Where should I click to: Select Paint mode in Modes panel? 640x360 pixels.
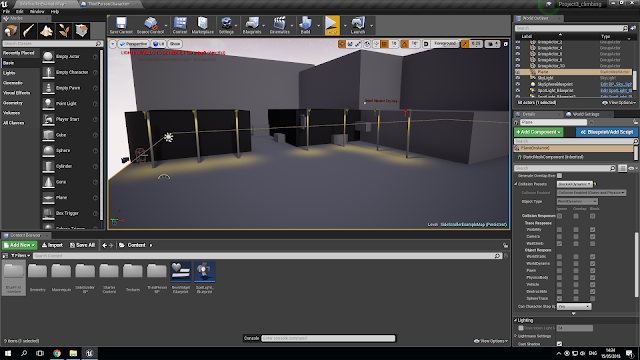click(29, 31)
